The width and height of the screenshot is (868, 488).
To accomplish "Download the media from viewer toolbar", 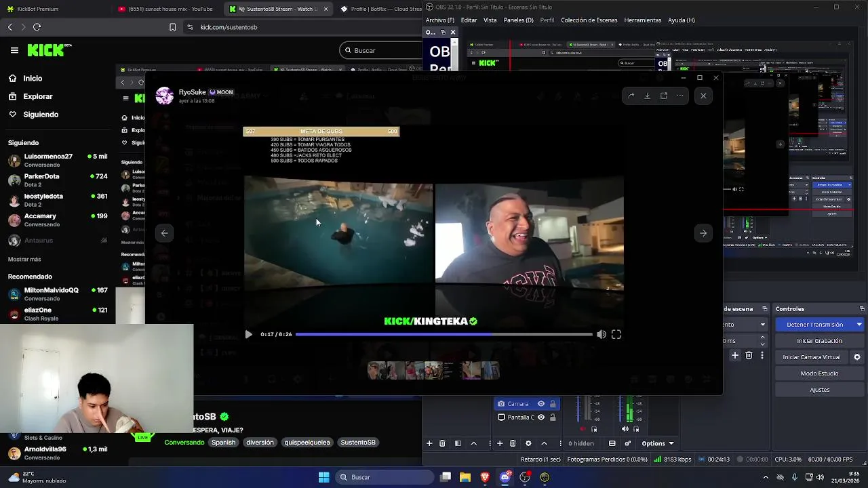I will tap(647, 96).
